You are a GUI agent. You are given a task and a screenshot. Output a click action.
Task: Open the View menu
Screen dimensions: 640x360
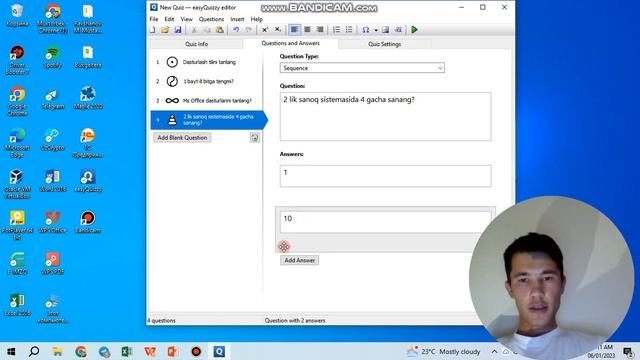point(187,19)
